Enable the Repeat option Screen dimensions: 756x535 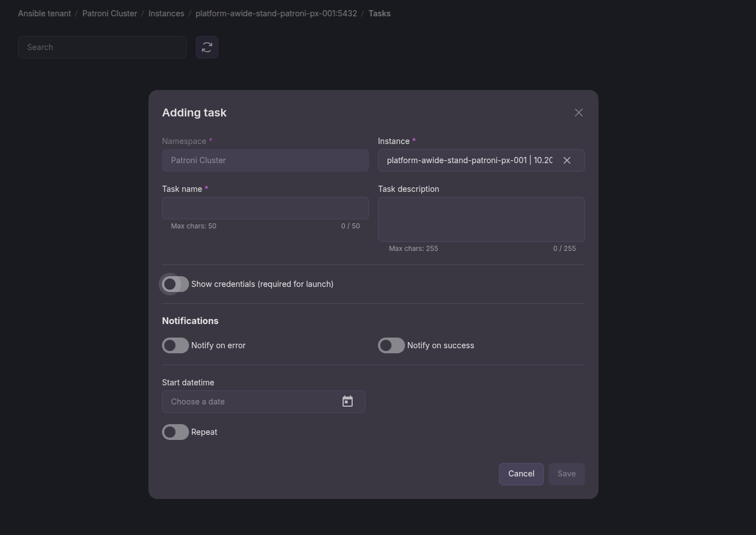175,431
